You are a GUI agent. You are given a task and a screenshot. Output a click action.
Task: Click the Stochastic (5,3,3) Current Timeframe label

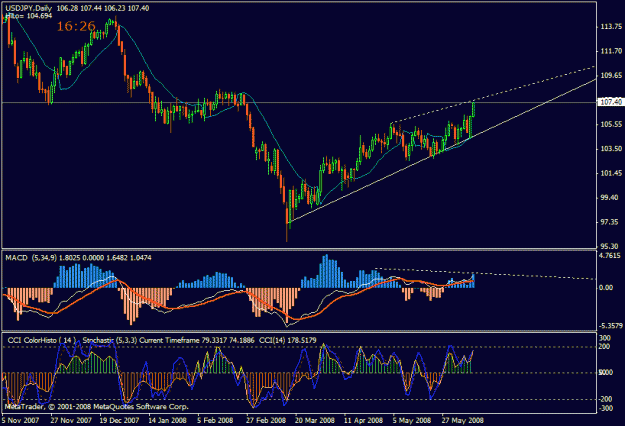click(141, 340)
